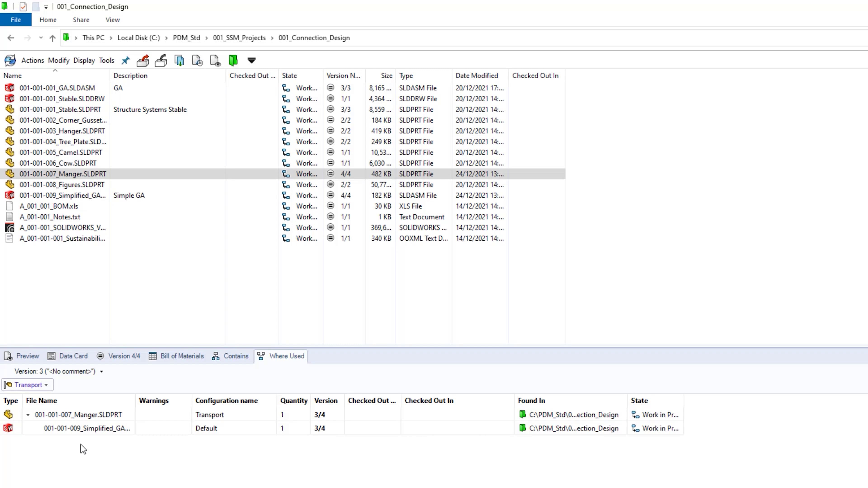Click the PDM refresh icon at toolbar left
This screenshot has height=488, width=868.
tap(10, 60)
